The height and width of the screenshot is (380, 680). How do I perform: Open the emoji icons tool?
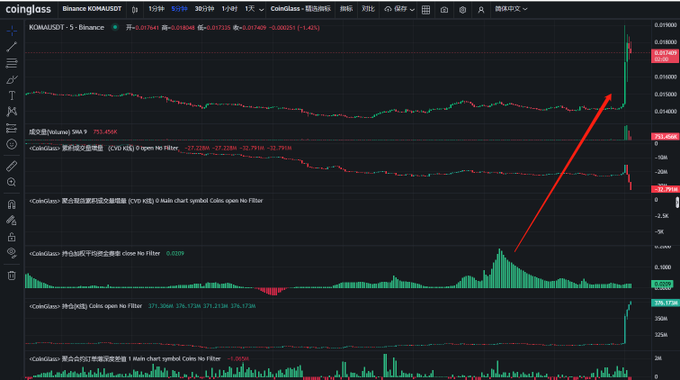(12, 144)
